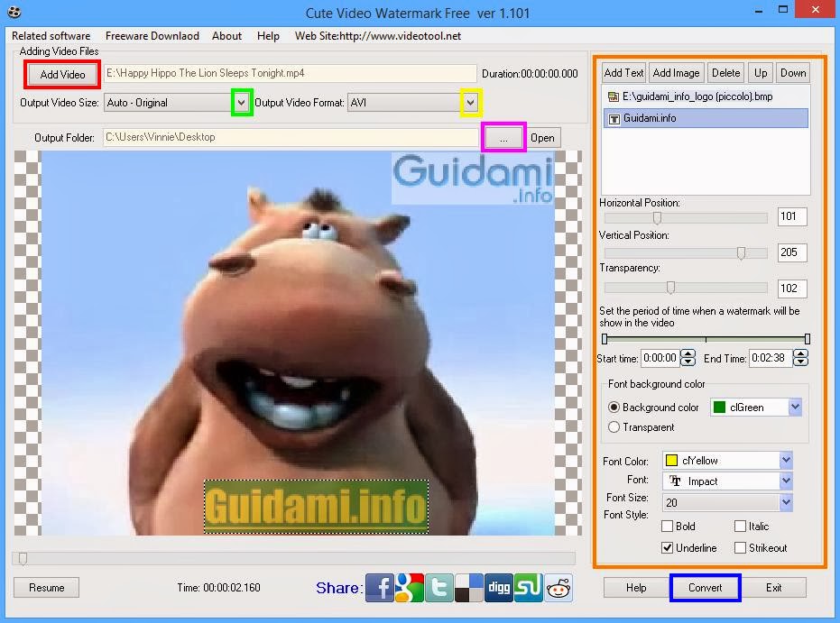Click the Output Folder path field

291,138
